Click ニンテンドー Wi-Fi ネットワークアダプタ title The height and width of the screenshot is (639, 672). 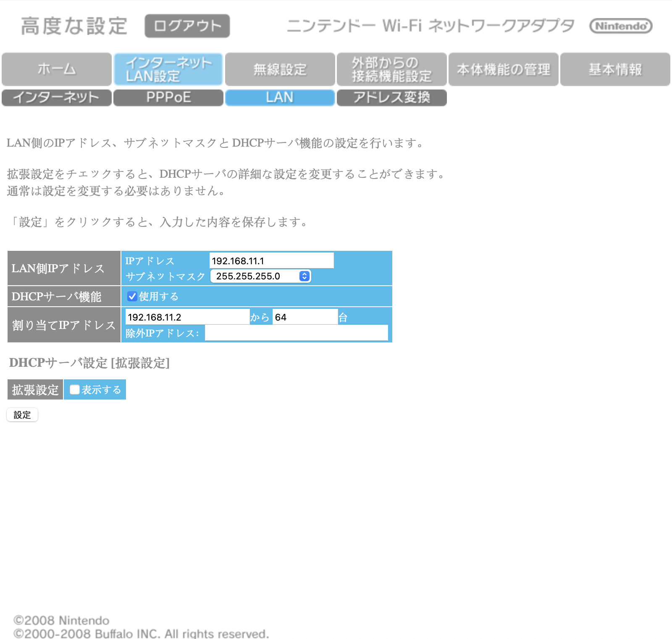point(430,26)
